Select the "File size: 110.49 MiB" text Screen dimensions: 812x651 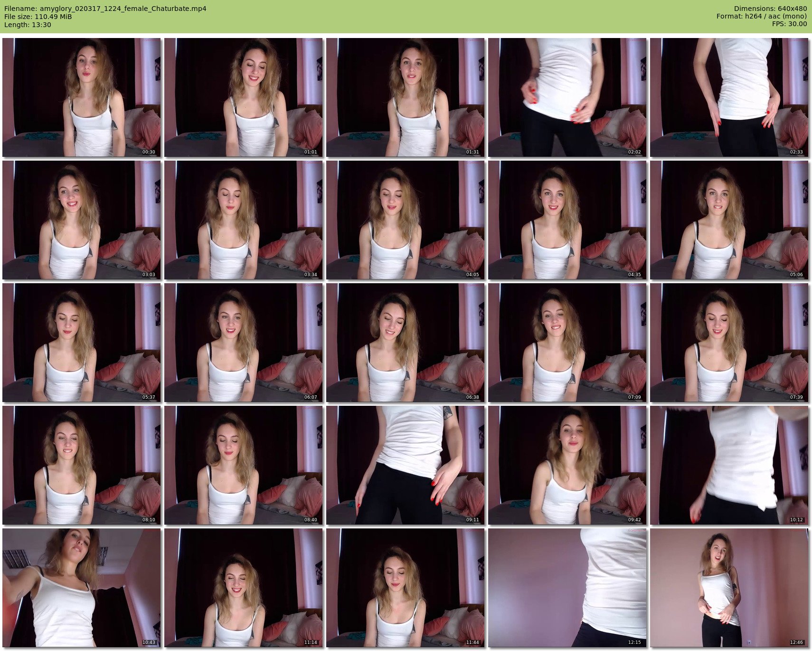38,17
